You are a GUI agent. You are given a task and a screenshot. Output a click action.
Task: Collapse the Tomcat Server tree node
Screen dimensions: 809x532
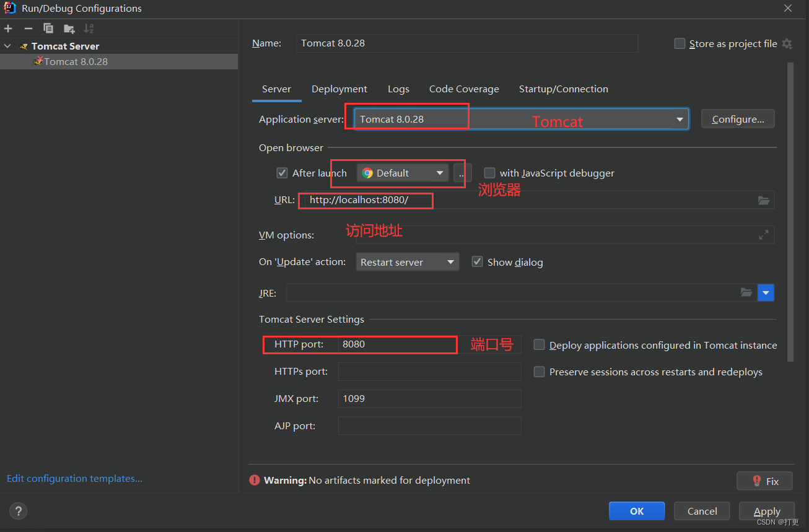coord(7,46)
